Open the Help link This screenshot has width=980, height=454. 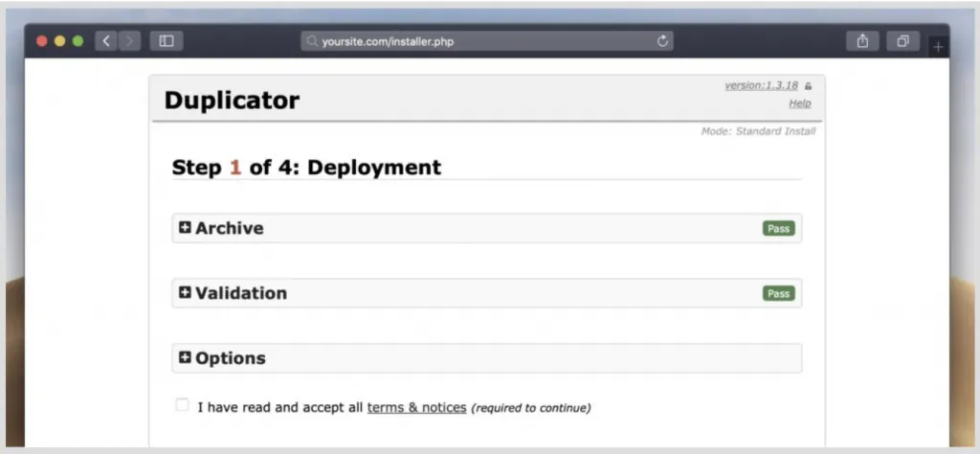point(799,103)
